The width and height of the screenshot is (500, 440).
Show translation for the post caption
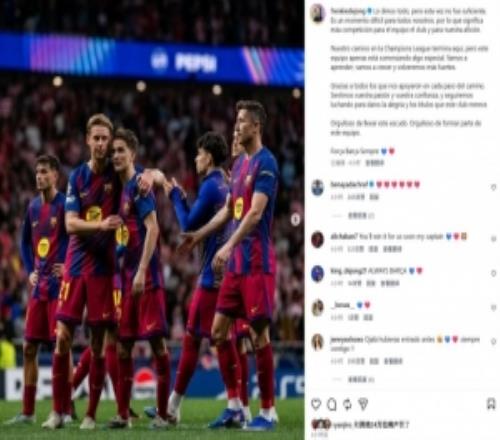375,163
